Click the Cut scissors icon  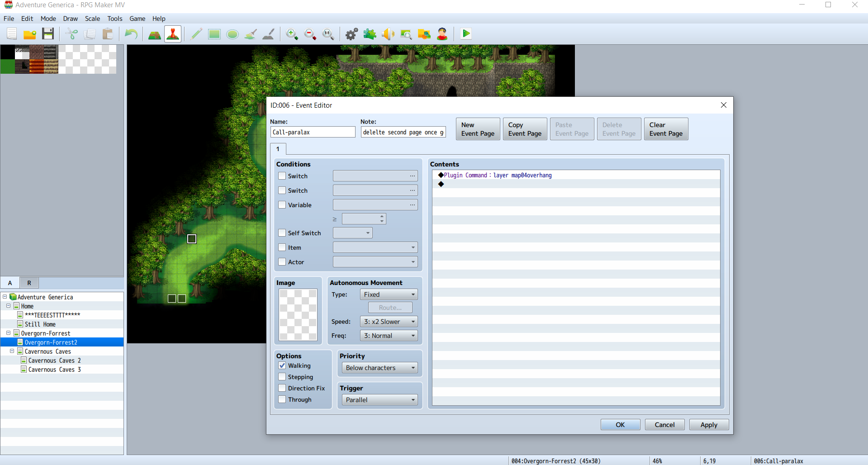pyautogui.click(x=71, y=34)
